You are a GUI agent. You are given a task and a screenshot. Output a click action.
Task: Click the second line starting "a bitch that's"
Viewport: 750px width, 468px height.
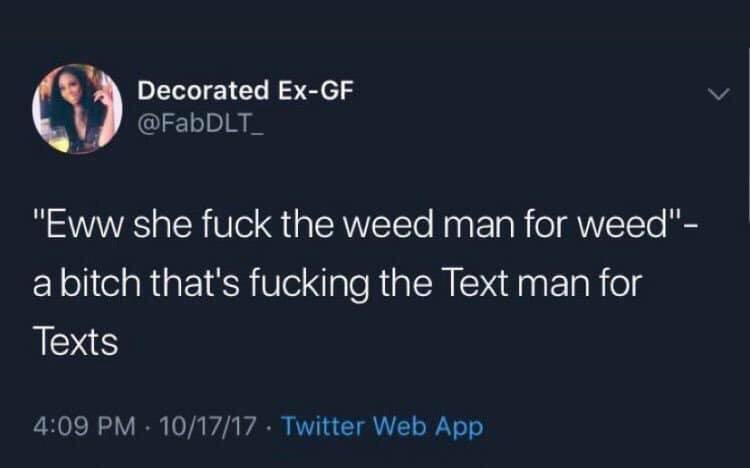[x=338, y=283]
